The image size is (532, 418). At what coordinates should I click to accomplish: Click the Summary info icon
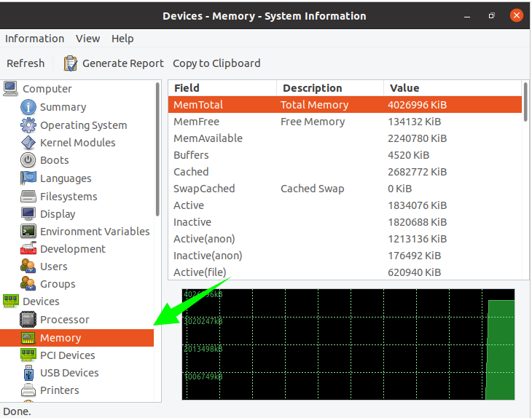coord(28,107)
